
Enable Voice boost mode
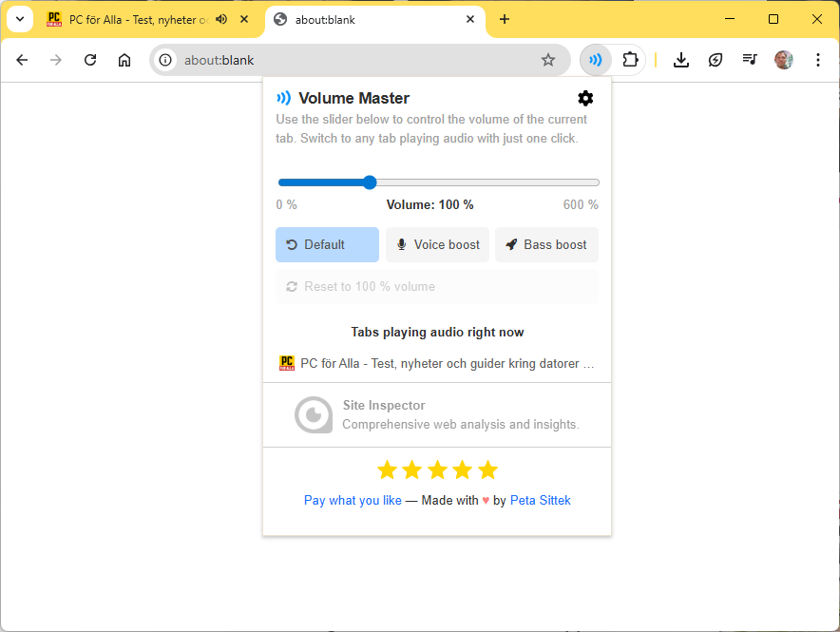437,244
